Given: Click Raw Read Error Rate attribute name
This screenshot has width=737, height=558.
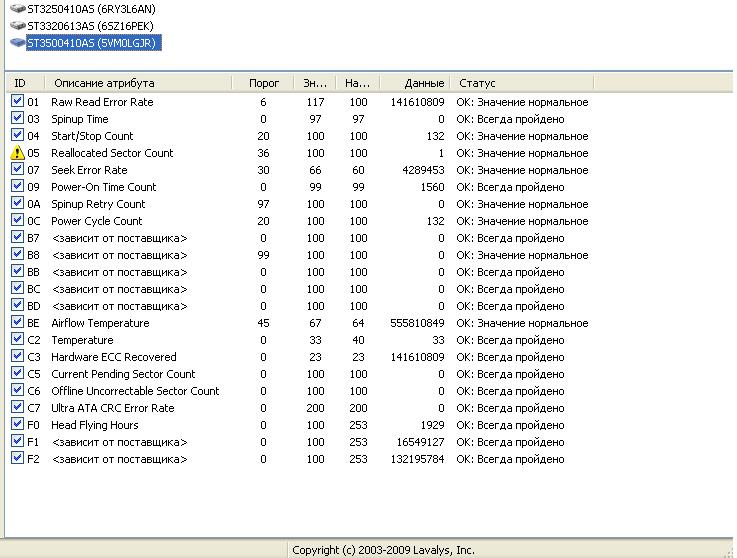Looking at the screenshot, I should click(102, 102).
